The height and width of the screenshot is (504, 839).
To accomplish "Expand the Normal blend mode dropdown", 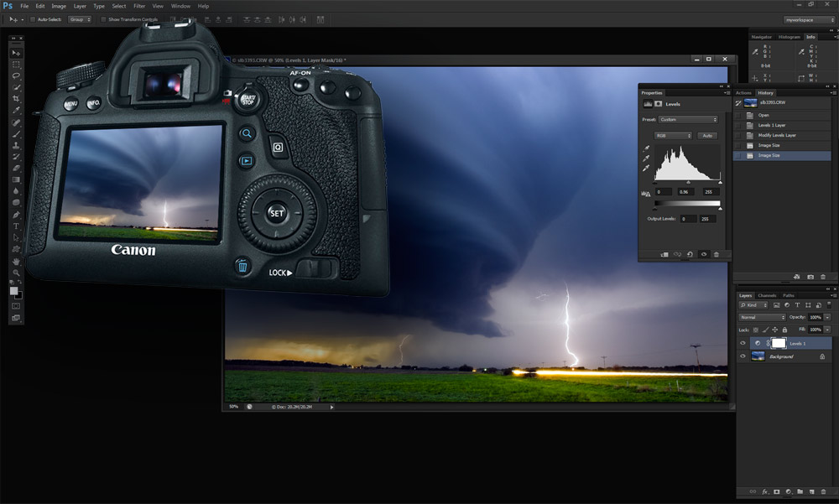I will pyautogui.click(x=762, y=317).
